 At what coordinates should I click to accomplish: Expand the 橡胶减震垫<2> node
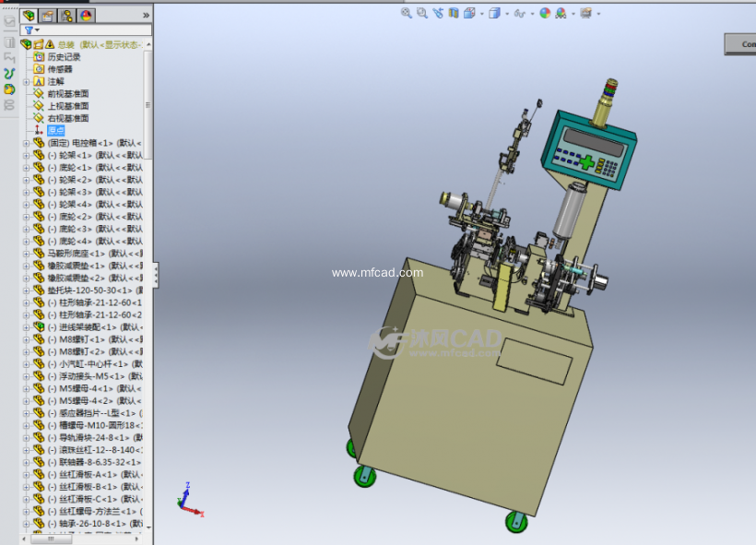click(27, 278)
